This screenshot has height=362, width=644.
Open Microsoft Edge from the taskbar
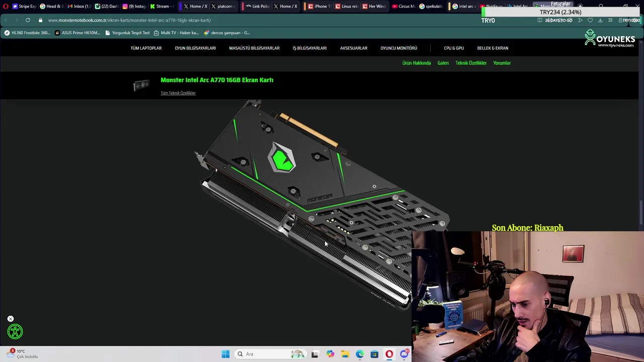click(x=360, y=354)
